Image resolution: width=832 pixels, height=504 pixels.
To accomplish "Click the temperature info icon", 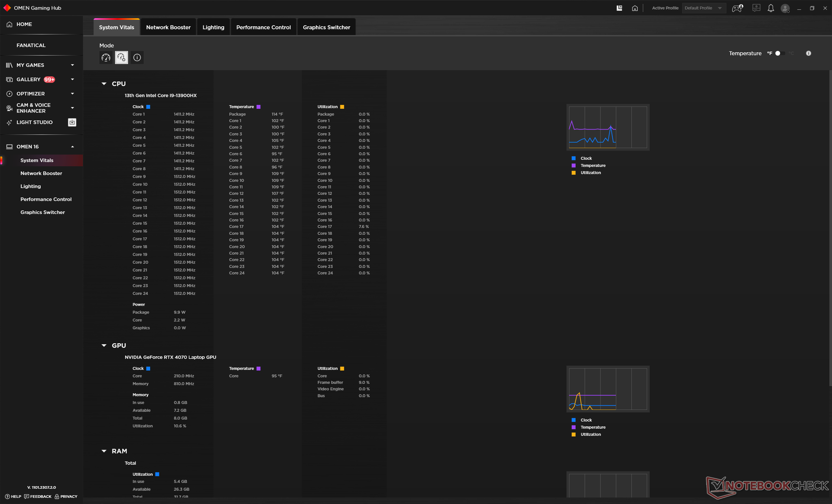I will [808, 53].
